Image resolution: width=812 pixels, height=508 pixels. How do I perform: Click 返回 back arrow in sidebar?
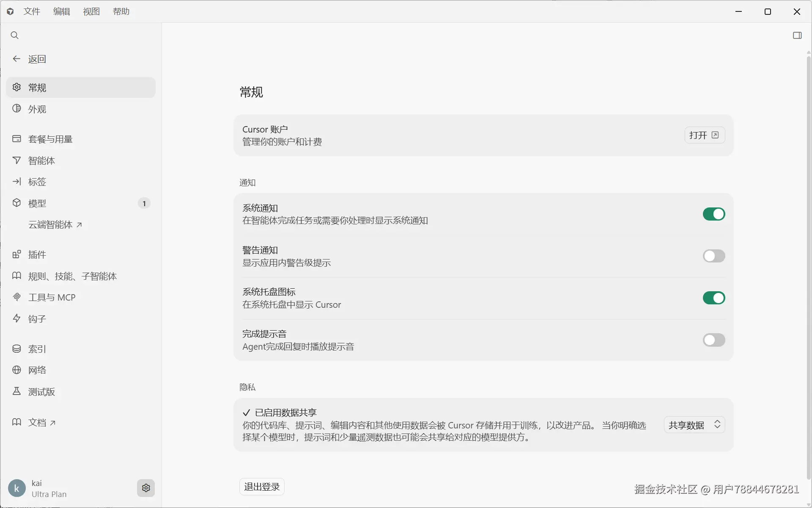tap(16, 59)
